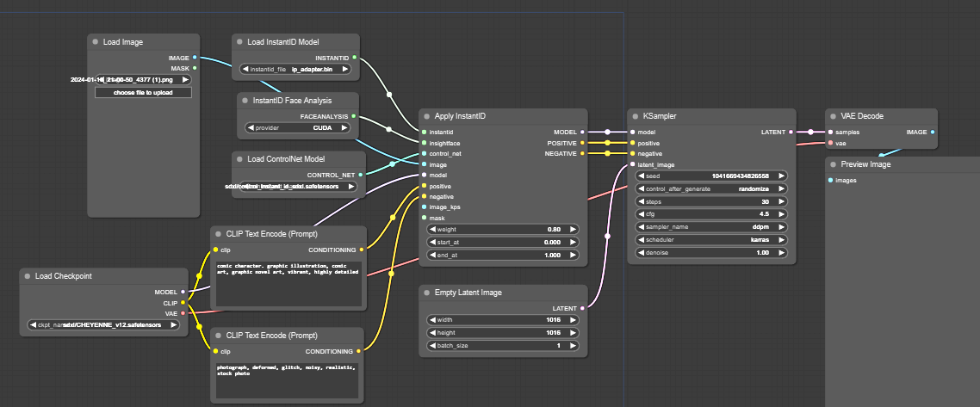Open the scheduler dropdown set to karras
The image size is (980, 407).
point(711,239)
